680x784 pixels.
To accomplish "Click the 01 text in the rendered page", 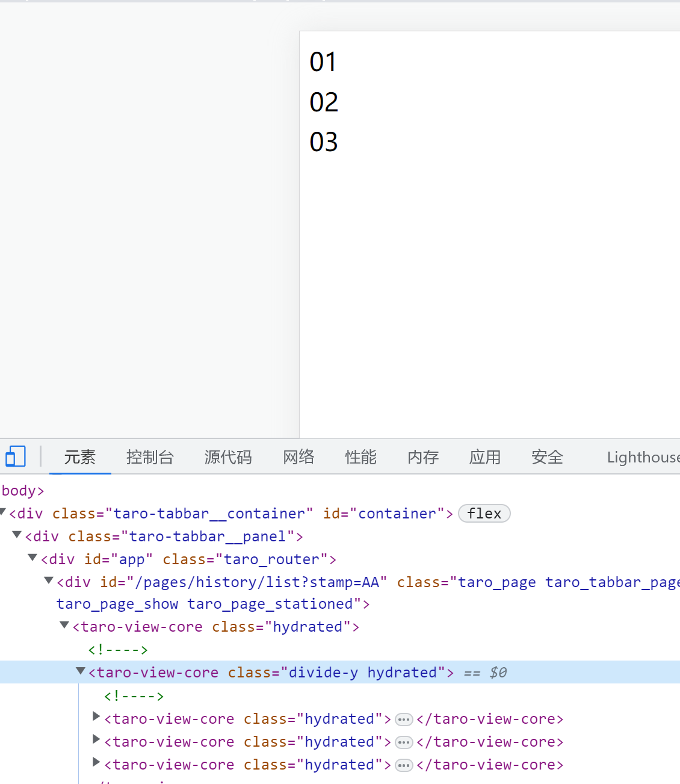I will pyautogui.click(x=323, y=61).
